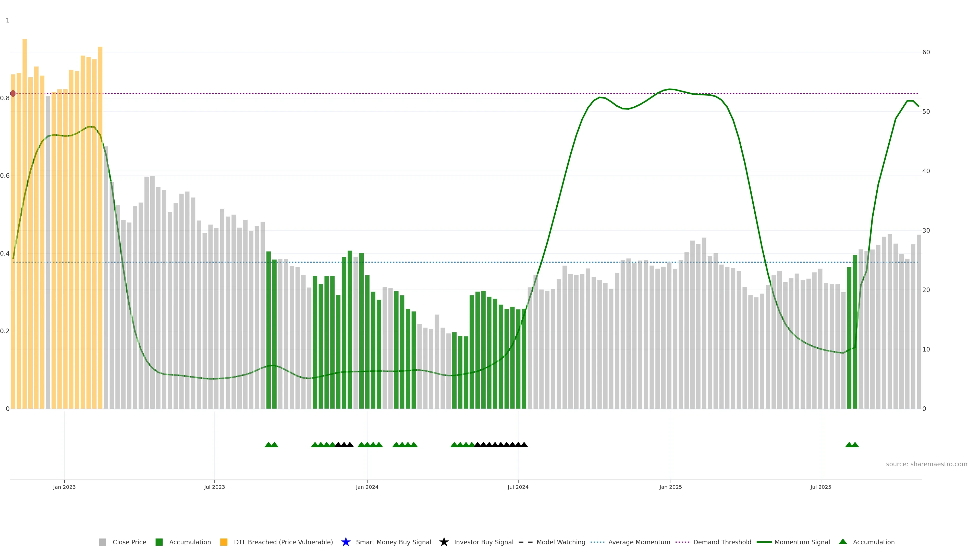The height and width of the screenshot is (551, 980).
Task: Toggle the Demand Threshold legend label
Action: coord(722,542)
